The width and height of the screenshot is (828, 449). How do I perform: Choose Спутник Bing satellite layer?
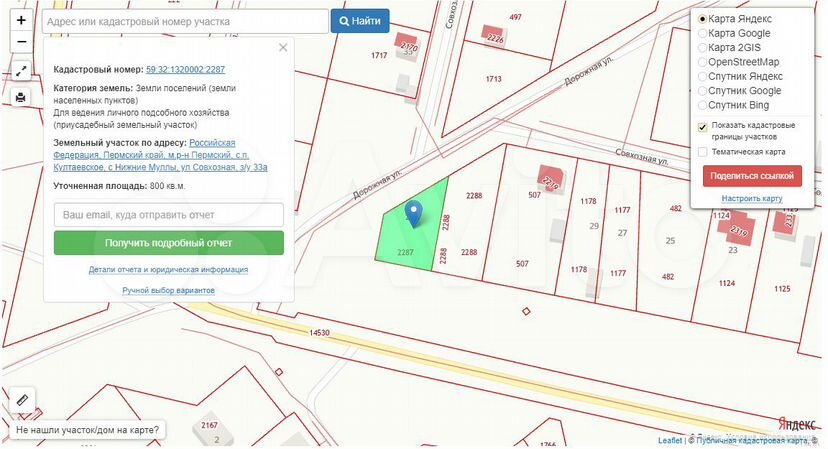point(703,105)
